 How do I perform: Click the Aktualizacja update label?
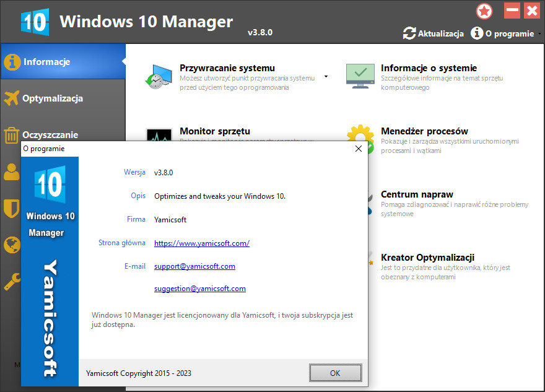(x=441, y=33)
